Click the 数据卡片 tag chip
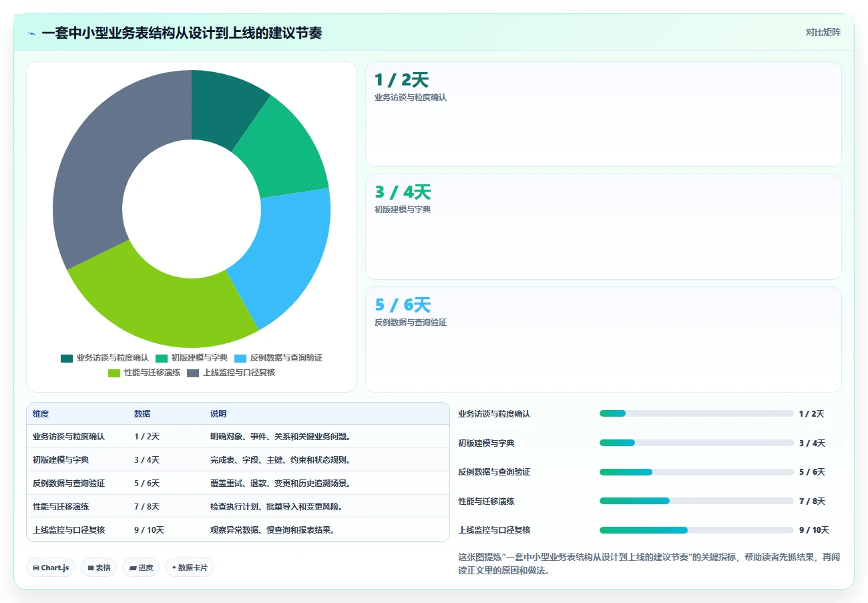 (190, 568)
